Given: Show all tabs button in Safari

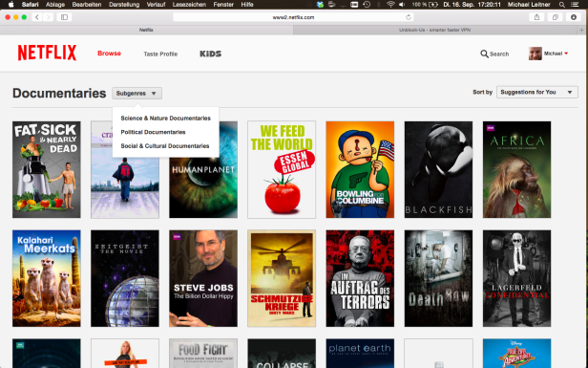Looking at the screenshot, I should pyautogui.click(x=555, y=17).
